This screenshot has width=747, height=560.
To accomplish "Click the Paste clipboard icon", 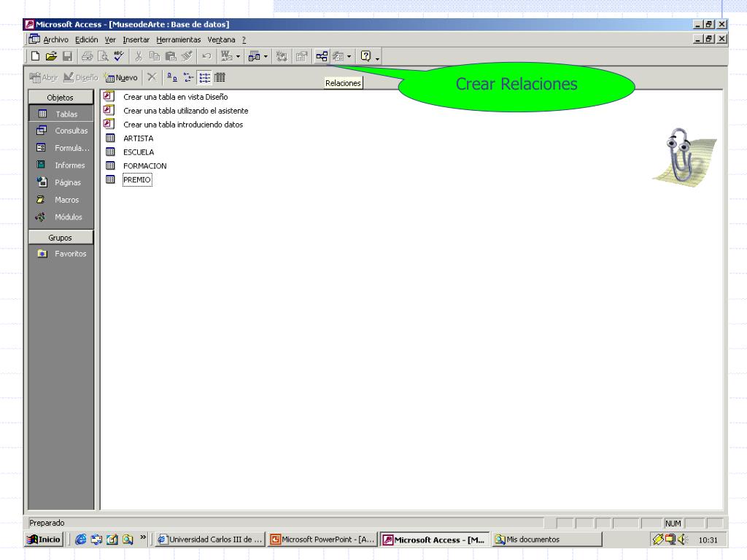I will click(x=171, y=56).
